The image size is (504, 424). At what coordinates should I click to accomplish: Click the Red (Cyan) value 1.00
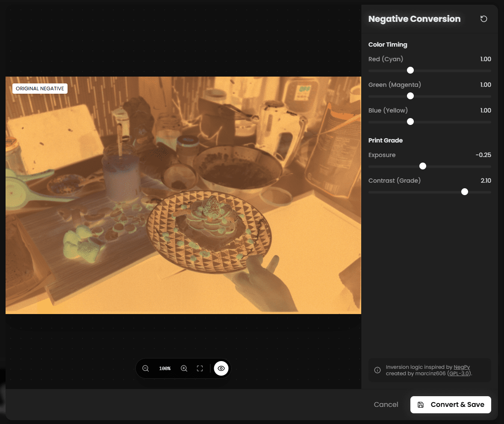(x=486, y=59)
